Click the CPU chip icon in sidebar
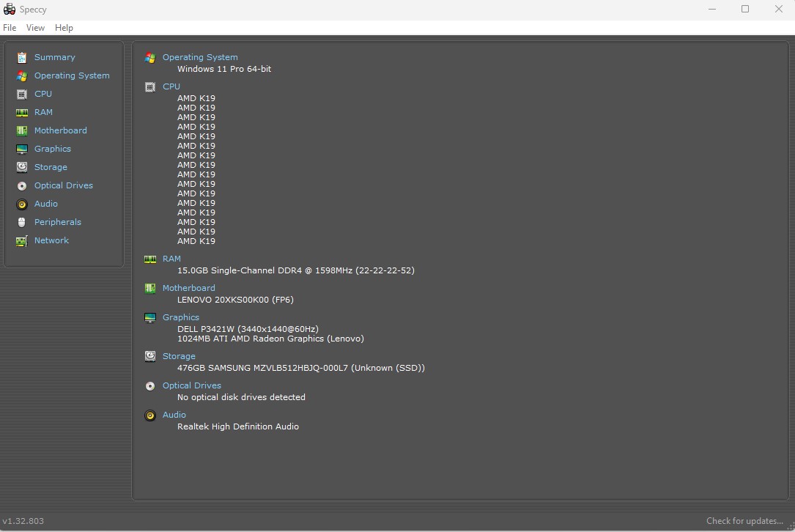 [22, 95]
